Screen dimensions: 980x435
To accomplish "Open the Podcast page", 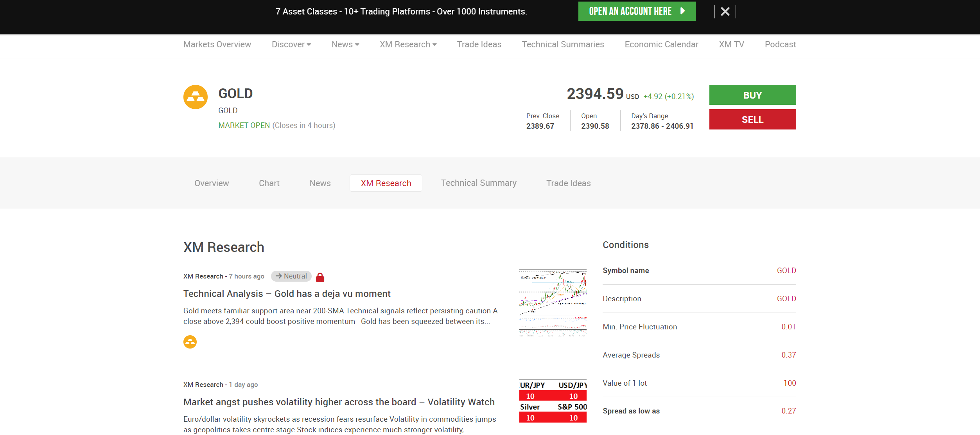I will point(780,45).
